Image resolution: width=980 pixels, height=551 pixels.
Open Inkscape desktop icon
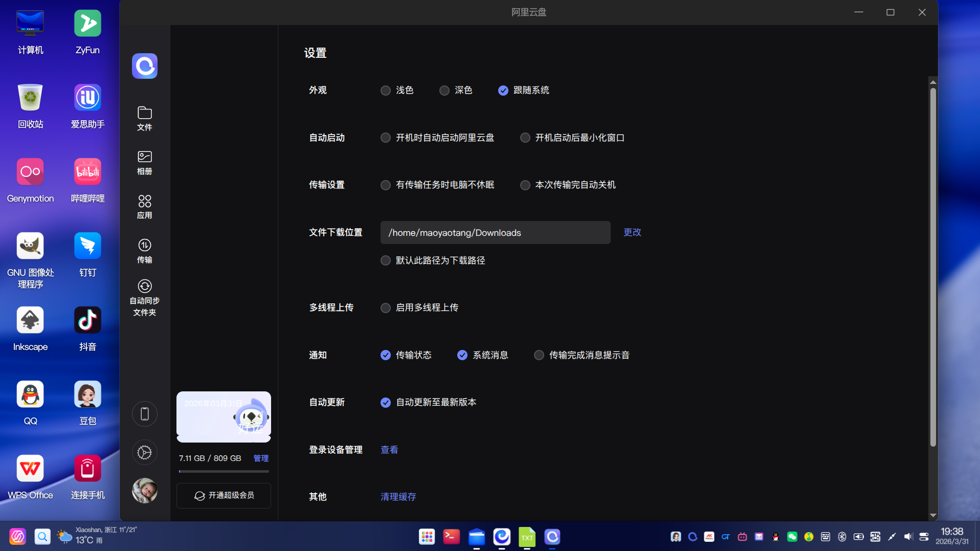pos(30,328)
